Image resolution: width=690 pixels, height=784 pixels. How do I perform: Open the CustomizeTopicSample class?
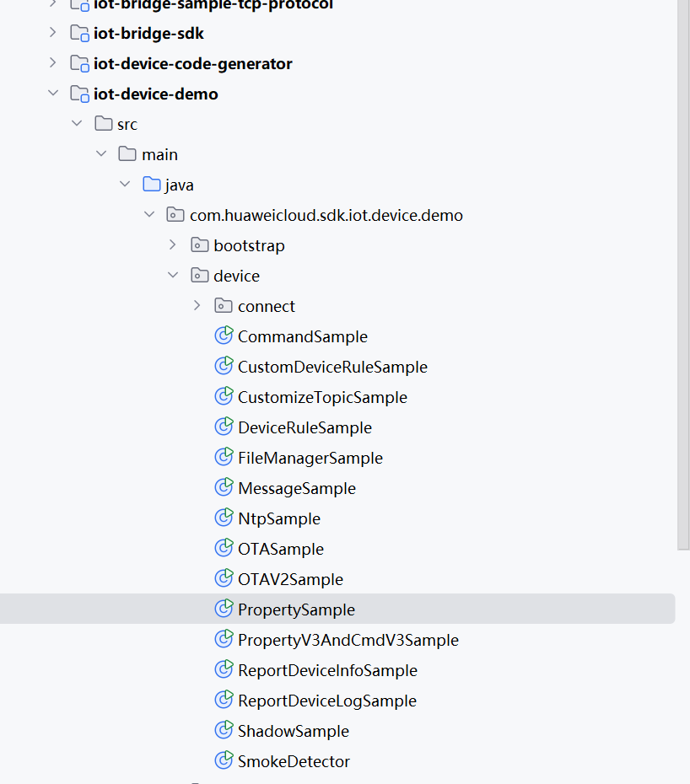[323, 398]
